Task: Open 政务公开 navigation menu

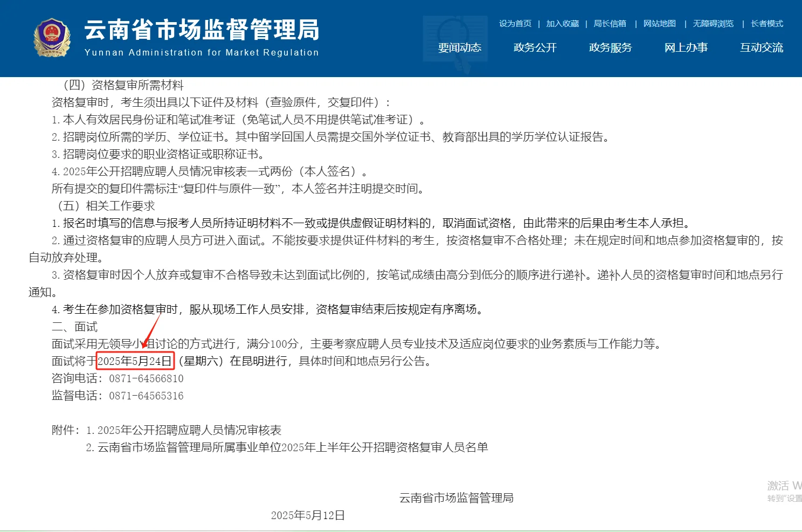Action: (535, 47)
